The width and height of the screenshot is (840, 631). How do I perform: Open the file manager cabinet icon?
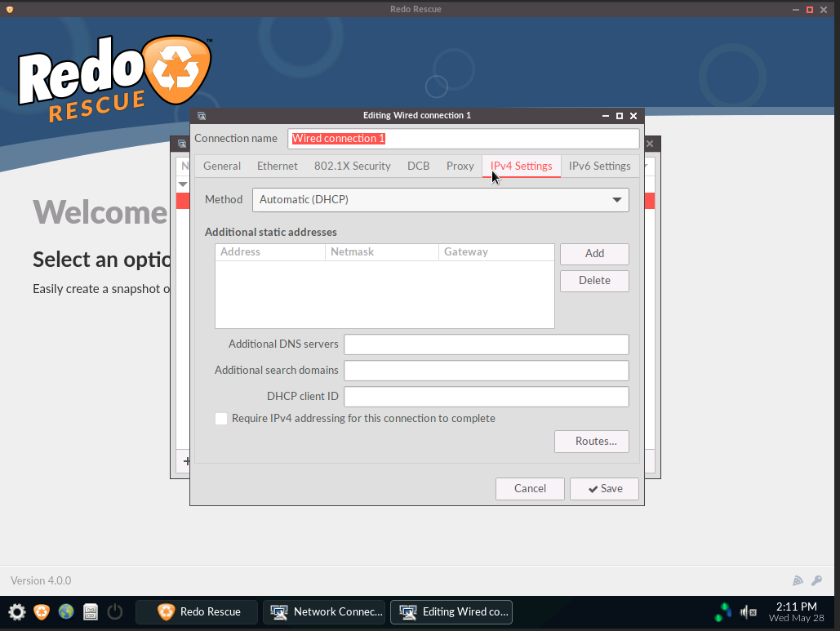91,611
